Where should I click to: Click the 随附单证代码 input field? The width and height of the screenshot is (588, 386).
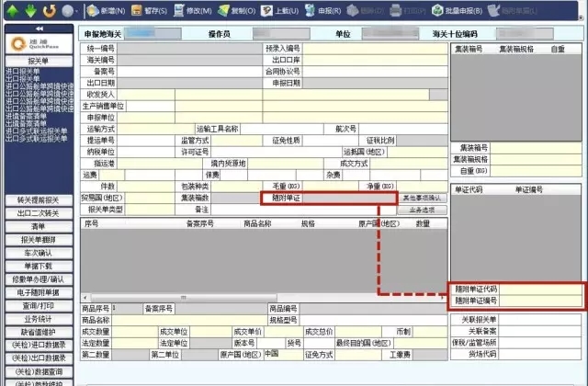point(540,289)
